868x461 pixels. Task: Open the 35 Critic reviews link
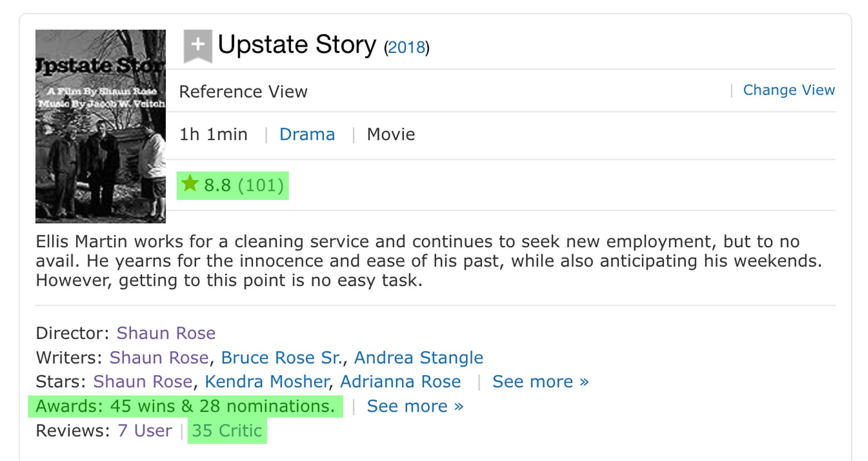(227, 431)
